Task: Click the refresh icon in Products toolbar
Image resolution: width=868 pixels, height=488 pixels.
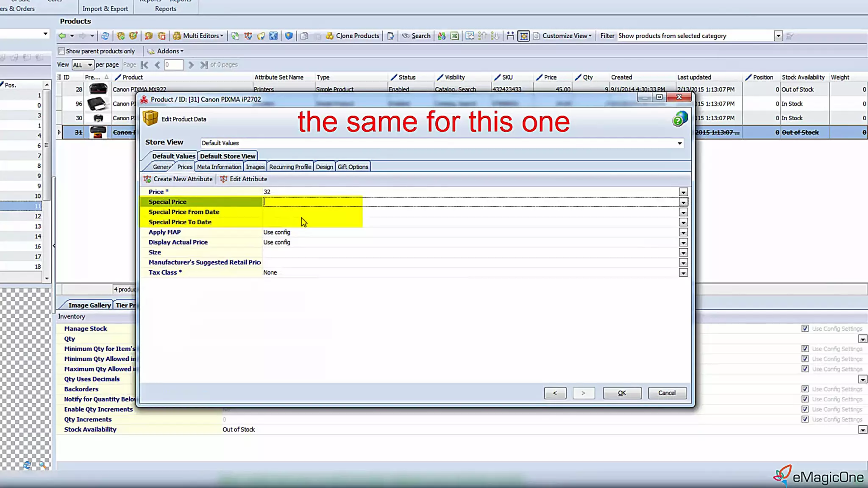Action: pos(105,36)
